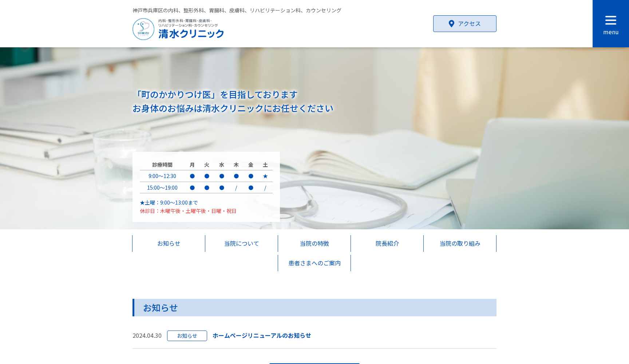Open the hamburger menu icon
This screenshot has height=364, width=629.
coord(610,20)
